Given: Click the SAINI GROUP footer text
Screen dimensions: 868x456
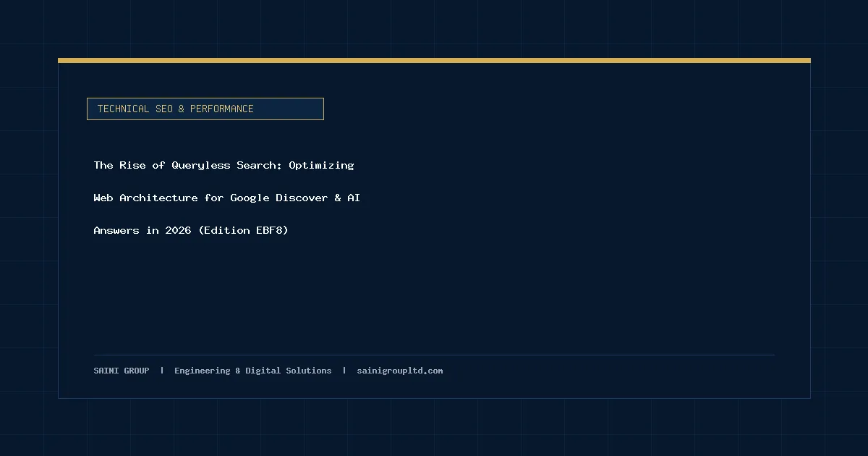Looking at the screenshot, I should coord(122,371).
